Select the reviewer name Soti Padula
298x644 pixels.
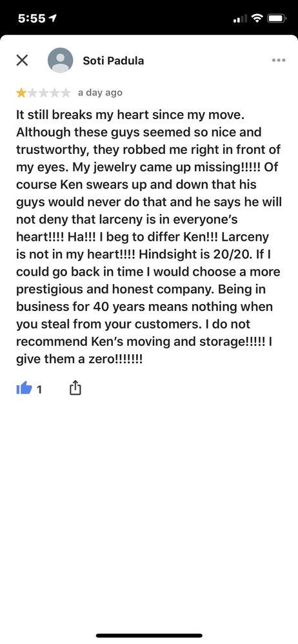tap(114, 61)
